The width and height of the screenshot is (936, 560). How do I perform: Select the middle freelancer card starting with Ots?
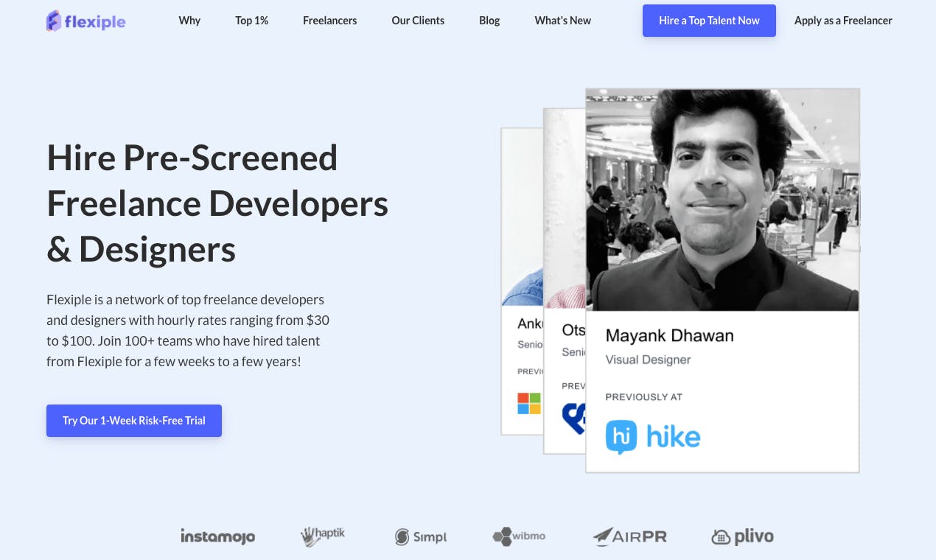[x=565, y=280]
